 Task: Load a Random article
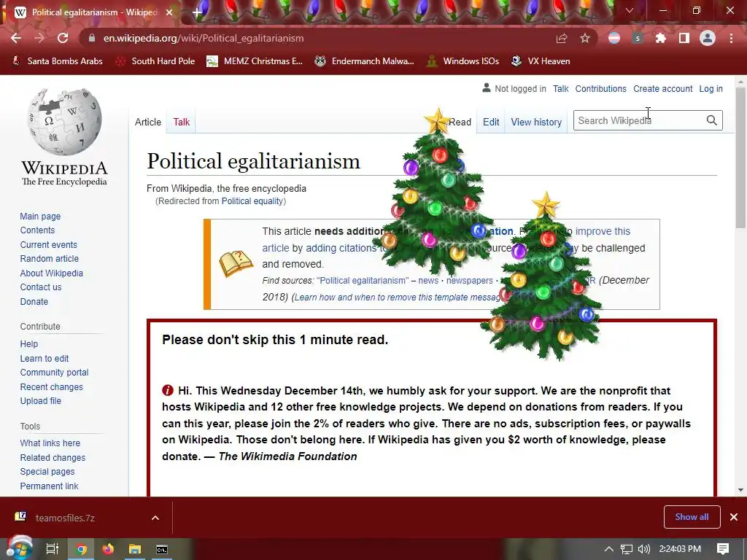coord(50,259)
